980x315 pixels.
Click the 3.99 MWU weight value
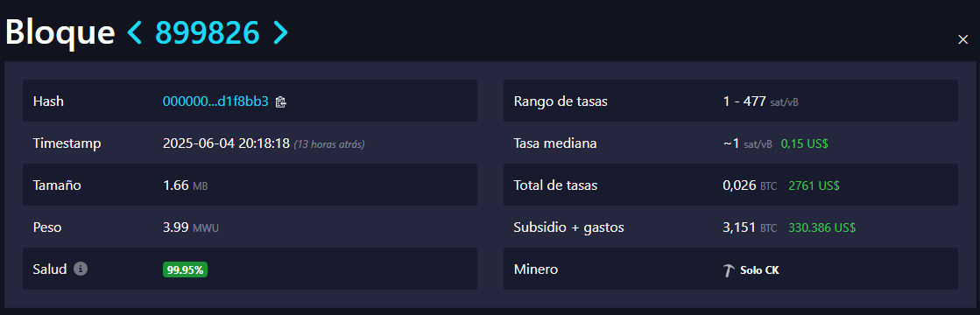click(x=191, y=228)
